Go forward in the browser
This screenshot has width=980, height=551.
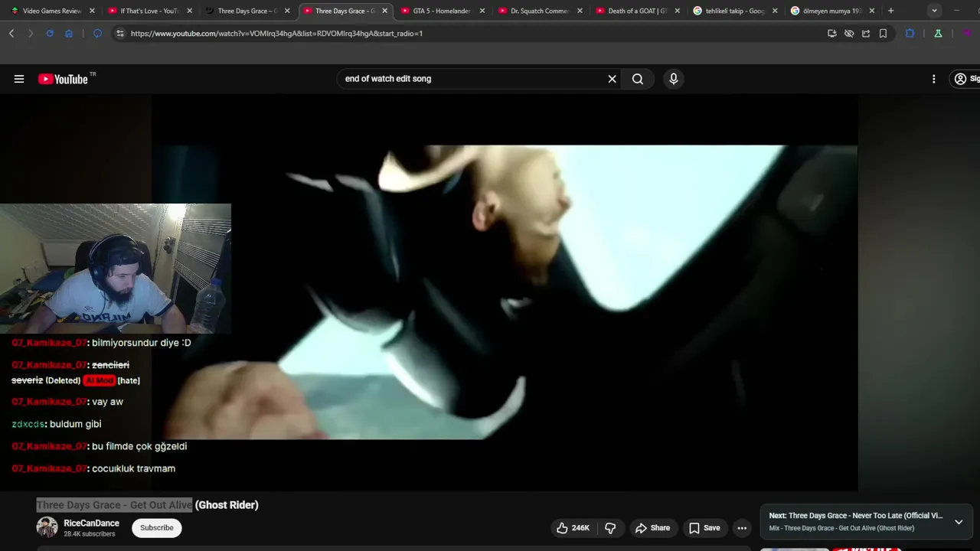[31, 34]
